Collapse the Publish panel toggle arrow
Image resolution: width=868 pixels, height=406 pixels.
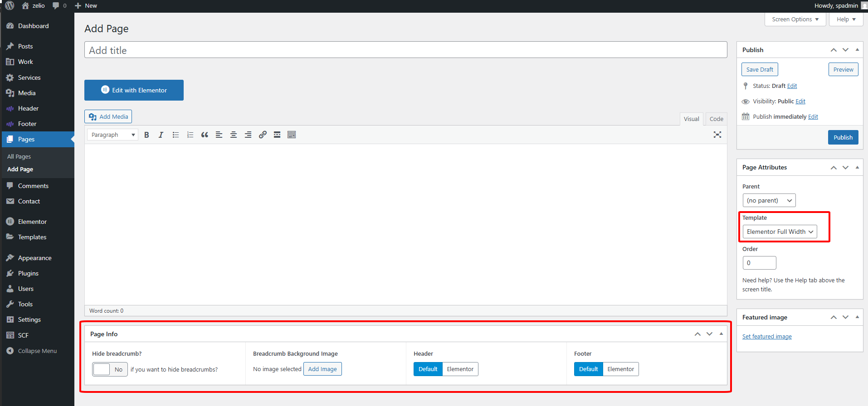click(x=857, y=50)
